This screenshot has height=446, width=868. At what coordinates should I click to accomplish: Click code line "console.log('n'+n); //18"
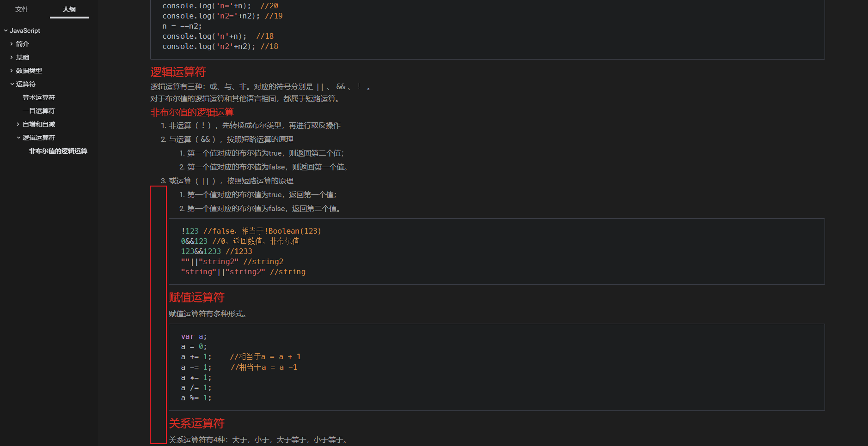pyautogui.click(x=218, y=36)
